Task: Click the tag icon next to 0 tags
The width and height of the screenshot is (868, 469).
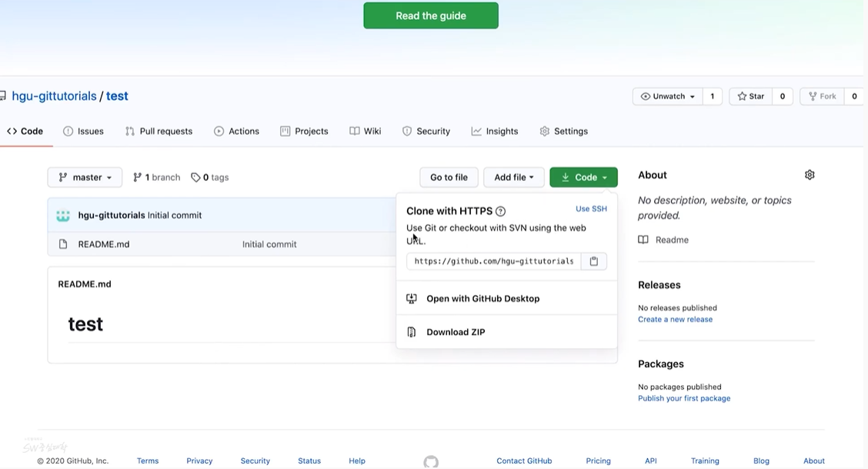Action: point(195,177)
